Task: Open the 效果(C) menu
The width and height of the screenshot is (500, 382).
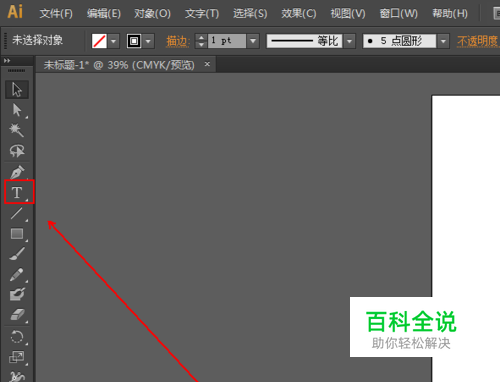Action: (299, 13)
